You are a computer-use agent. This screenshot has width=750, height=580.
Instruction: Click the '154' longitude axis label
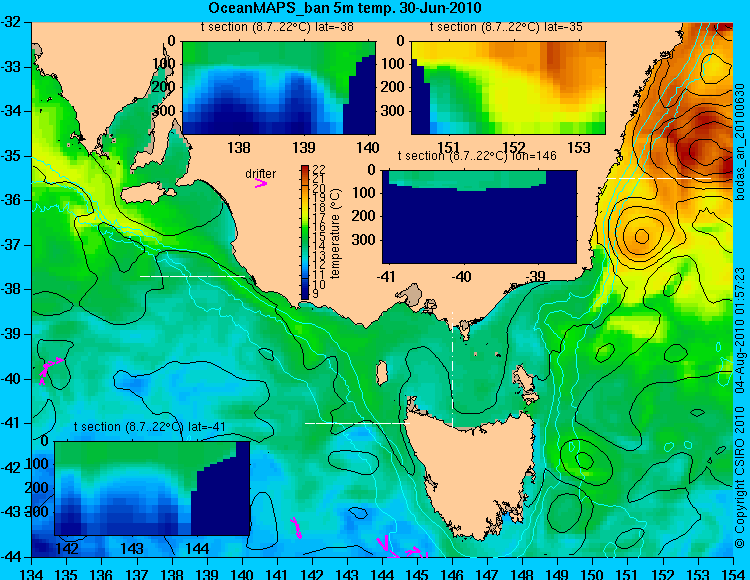click(733, 574)
